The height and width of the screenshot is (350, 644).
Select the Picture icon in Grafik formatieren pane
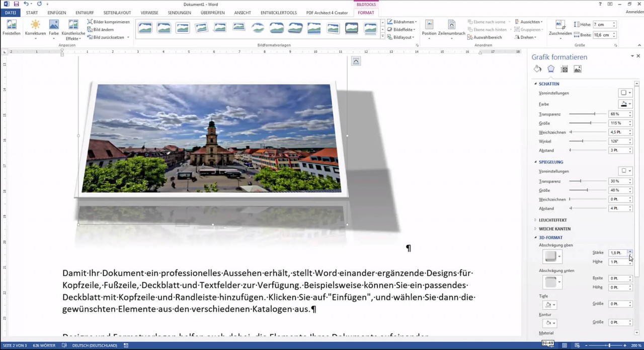[x=577, y=68]
